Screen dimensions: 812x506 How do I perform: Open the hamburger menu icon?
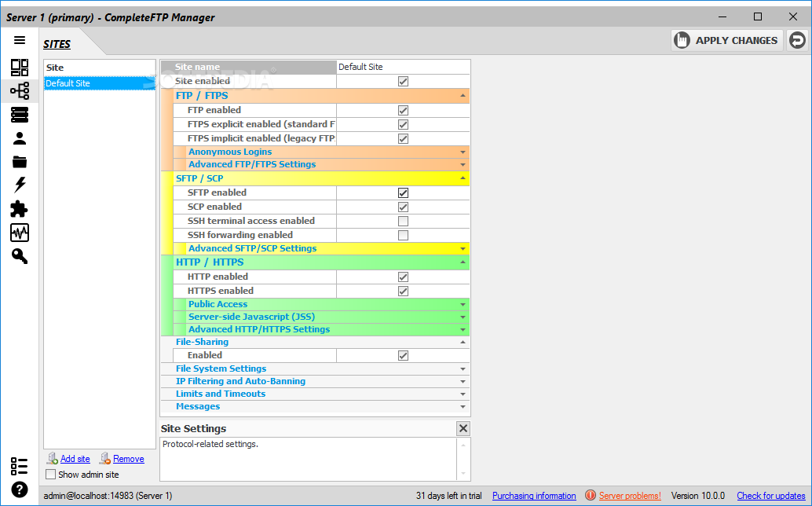tap(20, 40)
